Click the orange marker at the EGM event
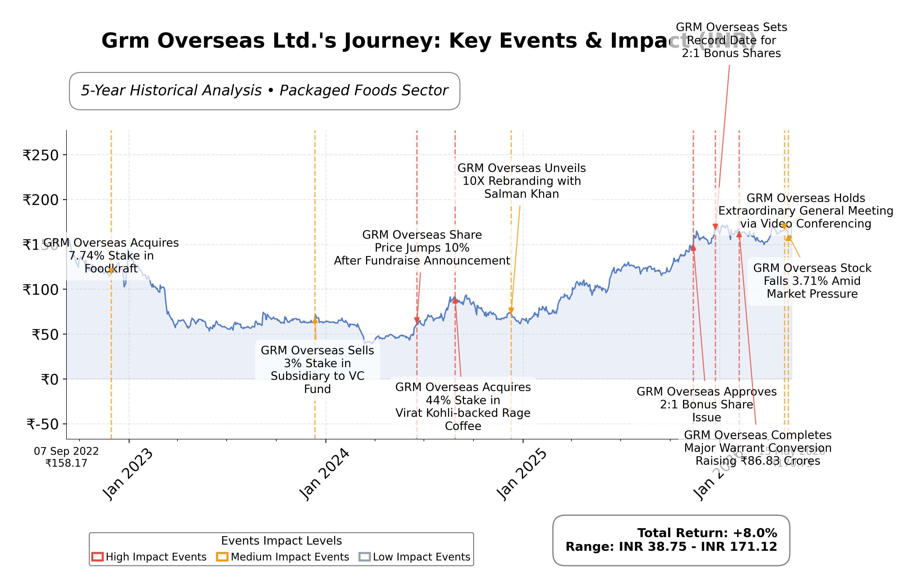Screen dimensions: 916x588 785,227
